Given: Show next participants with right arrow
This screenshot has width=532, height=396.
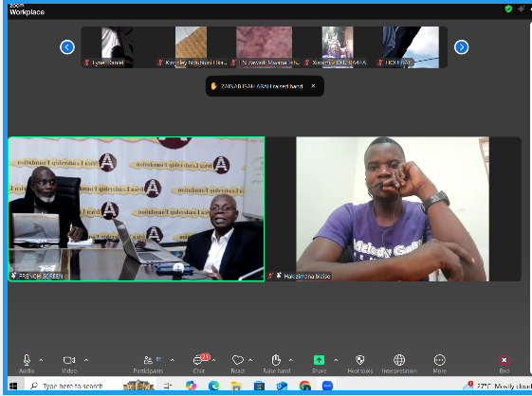Looking at the screenshot, I should (x=462, y=46).
